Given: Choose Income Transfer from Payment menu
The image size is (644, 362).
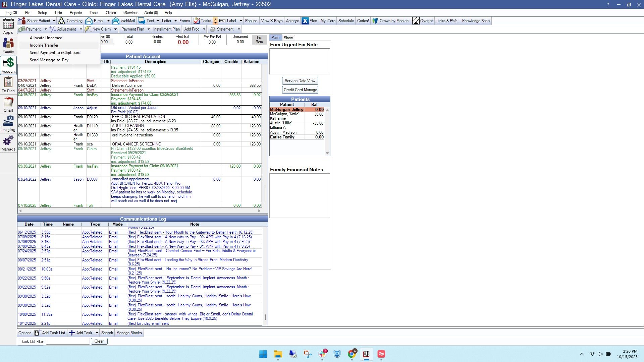Looking at the screenshot, I should [44, 45].
